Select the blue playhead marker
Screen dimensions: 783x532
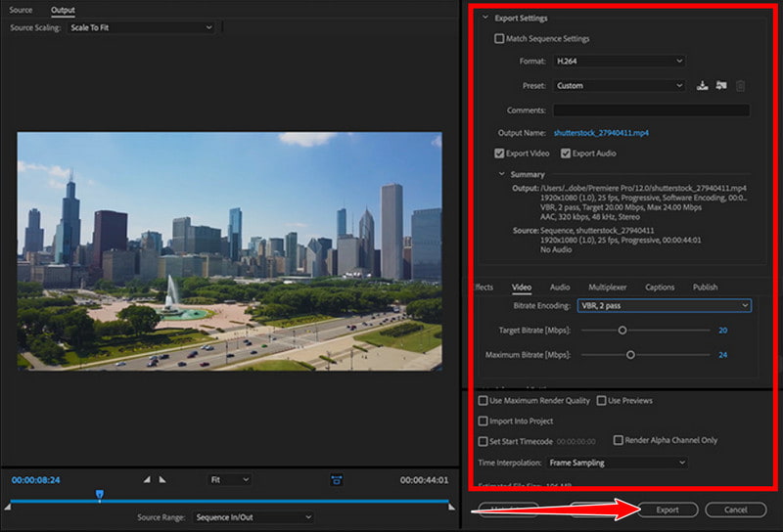coord(100,494)
